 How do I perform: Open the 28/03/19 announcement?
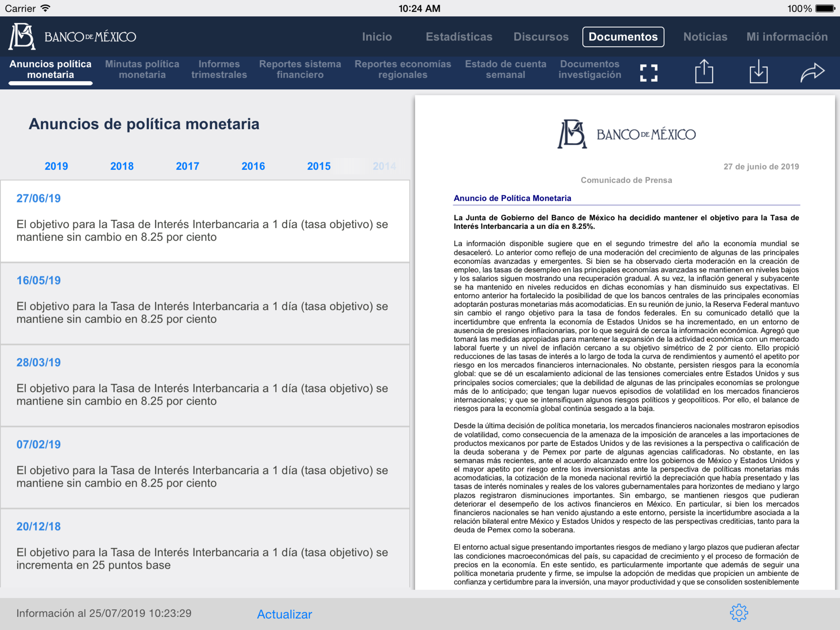tap(205, 385)
